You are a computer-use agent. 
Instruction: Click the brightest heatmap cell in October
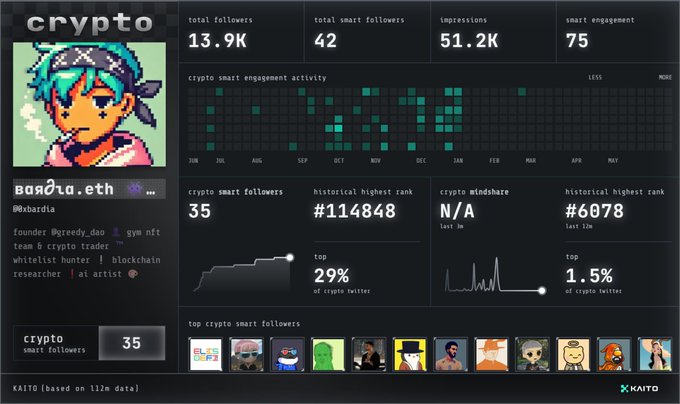(x=338, y=128)
